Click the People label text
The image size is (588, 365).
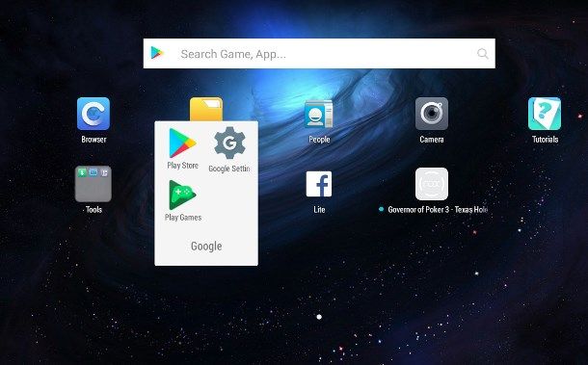(319, 140)
